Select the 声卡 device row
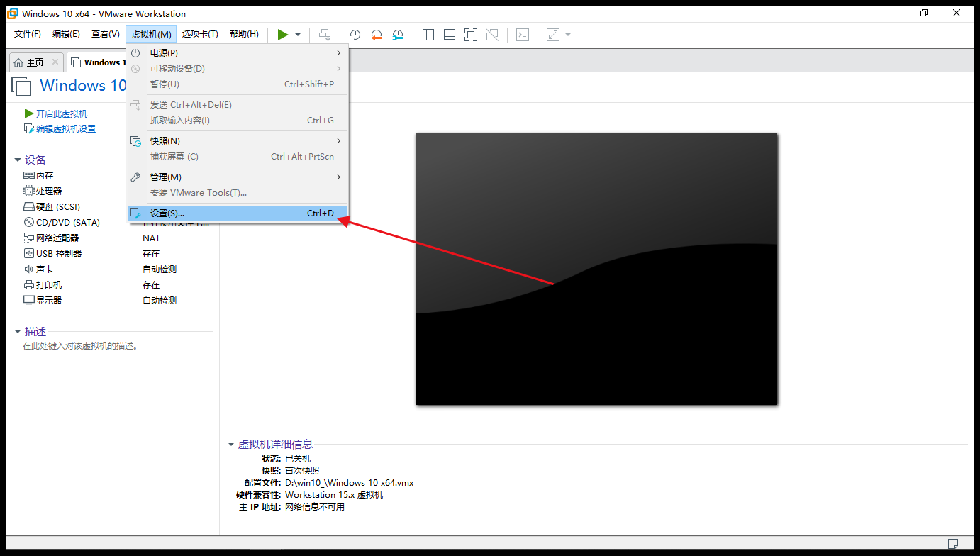The image size is (980, 556). (x=38, y=269)
